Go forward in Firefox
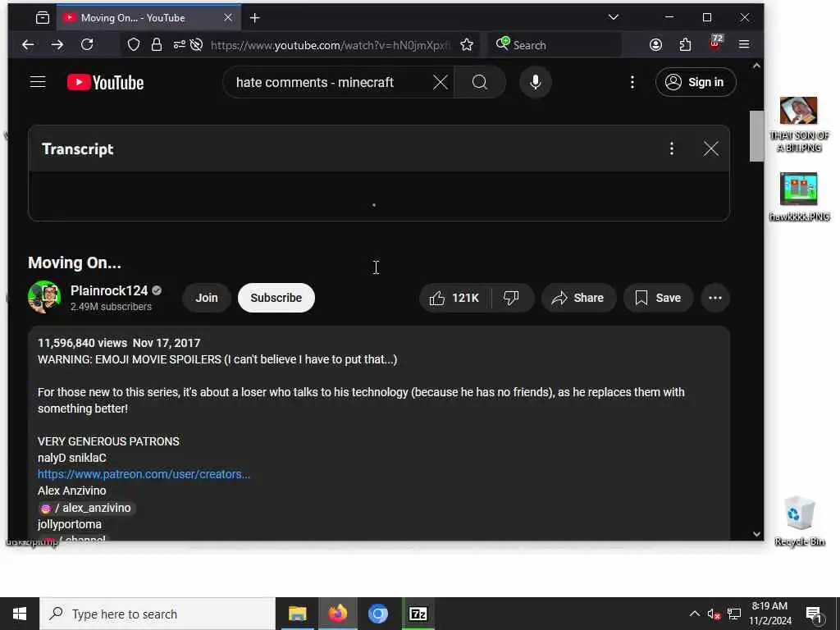The width and height of the screenshot is (840, 630). 57,45
